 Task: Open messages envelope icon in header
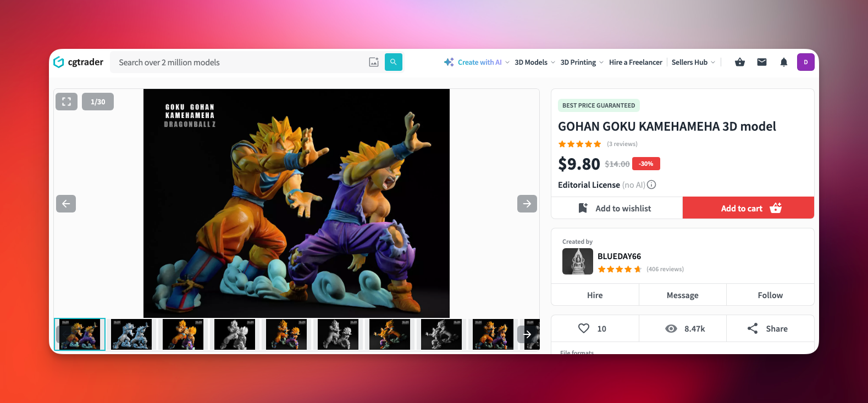(762, 62)
